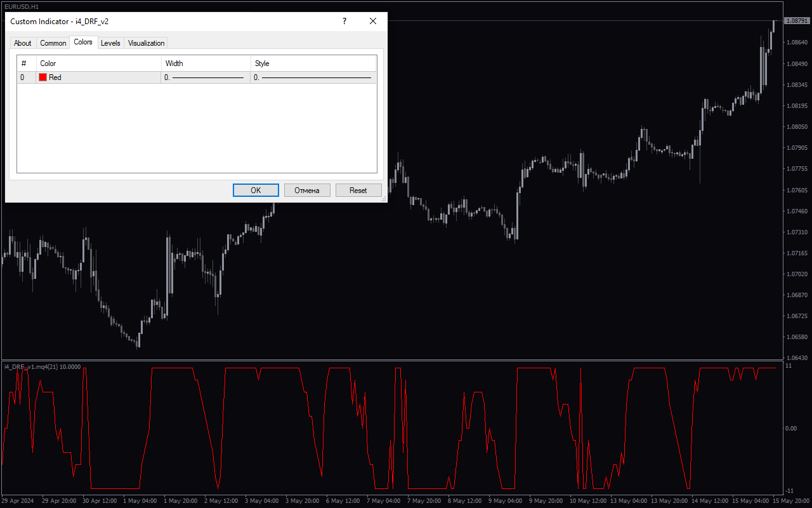
Task: Click the 29 Apr 2024 date label
Action: point(18,501)
